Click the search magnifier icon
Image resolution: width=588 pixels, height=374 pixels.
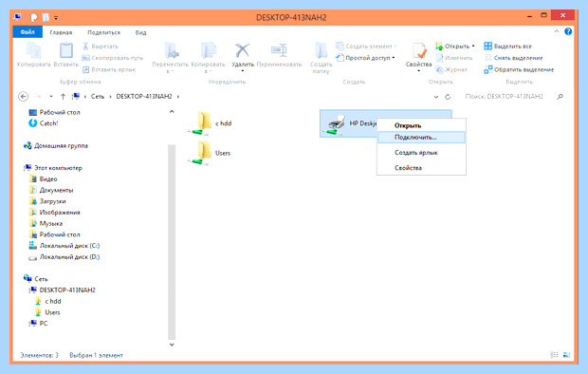[x=560, y=97]
